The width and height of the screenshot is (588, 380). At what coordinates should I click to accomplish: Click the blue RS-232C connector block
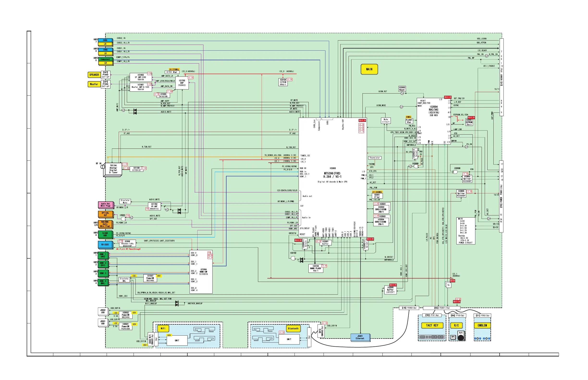(105, 244)
